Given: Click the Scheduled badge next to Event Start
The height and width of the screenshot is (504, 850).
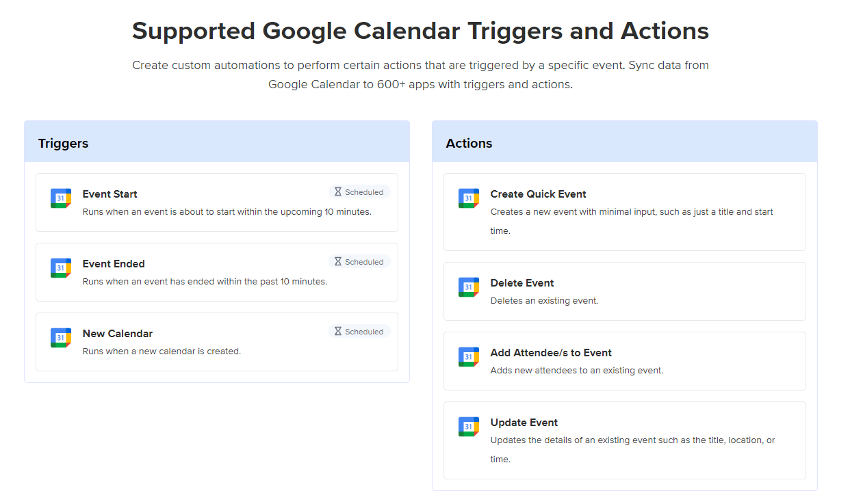Looking at the screenshot, I should pyautogui.click(x=359, y=191).
